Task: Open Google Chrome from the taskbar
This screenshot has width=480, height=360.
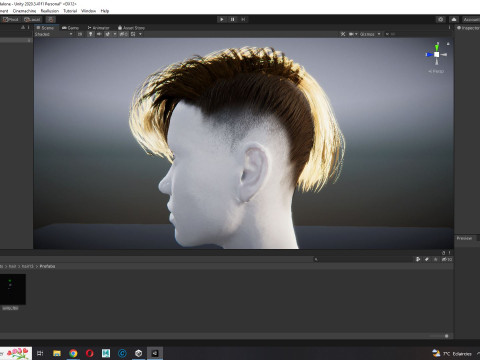Action: pos(73,353)
